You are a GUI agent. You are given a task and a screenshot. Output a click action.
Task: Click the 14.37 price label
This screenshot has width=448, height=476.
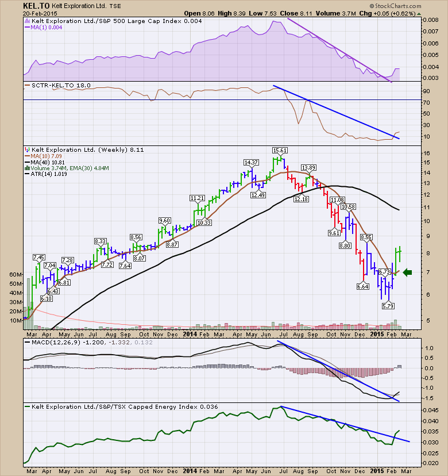[x=251, y=163]
